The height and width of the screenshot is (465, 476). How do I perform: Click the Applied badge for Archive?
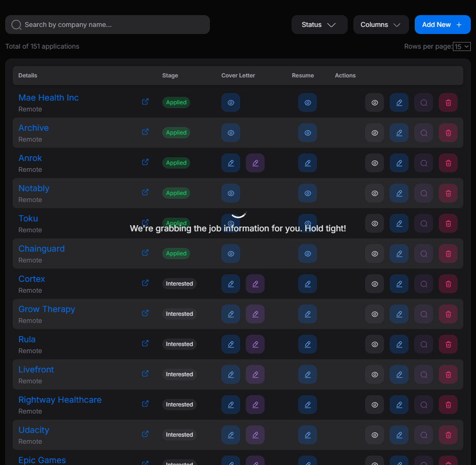(x=176, y=133)
